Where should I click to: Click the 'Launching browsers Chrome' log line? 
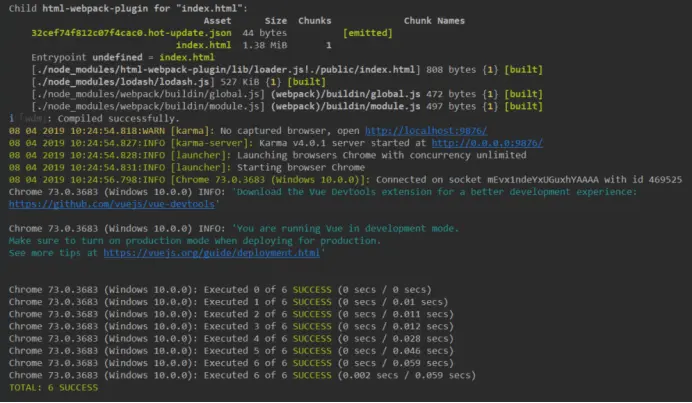click(267, 155)
